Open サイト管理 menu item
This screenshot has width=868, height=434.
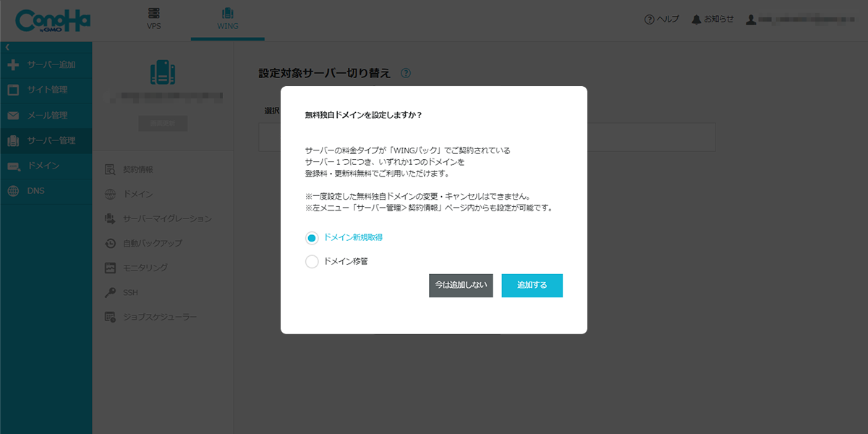(46, 90)
